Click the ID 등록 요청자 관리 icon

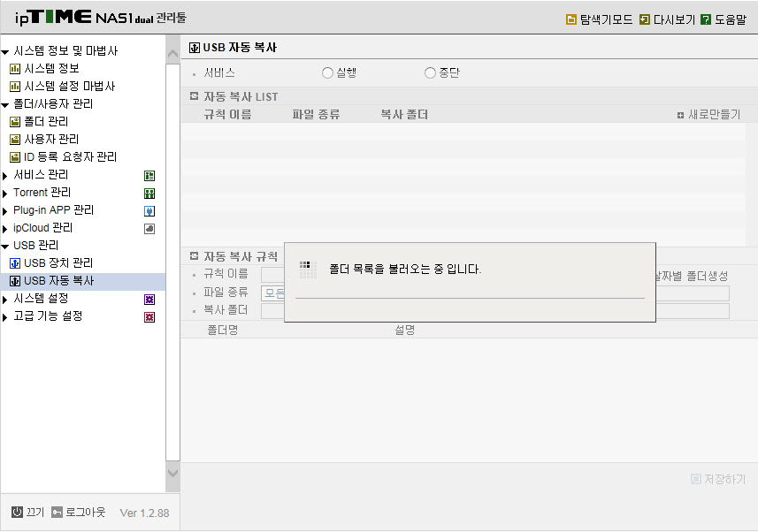[x=15, y=157]
